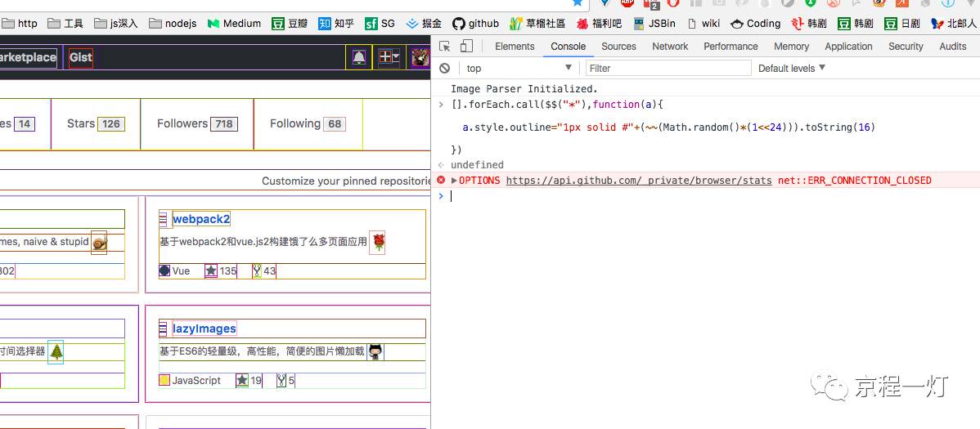
Task: Click the star icon with 135
Action: point(211,271)
